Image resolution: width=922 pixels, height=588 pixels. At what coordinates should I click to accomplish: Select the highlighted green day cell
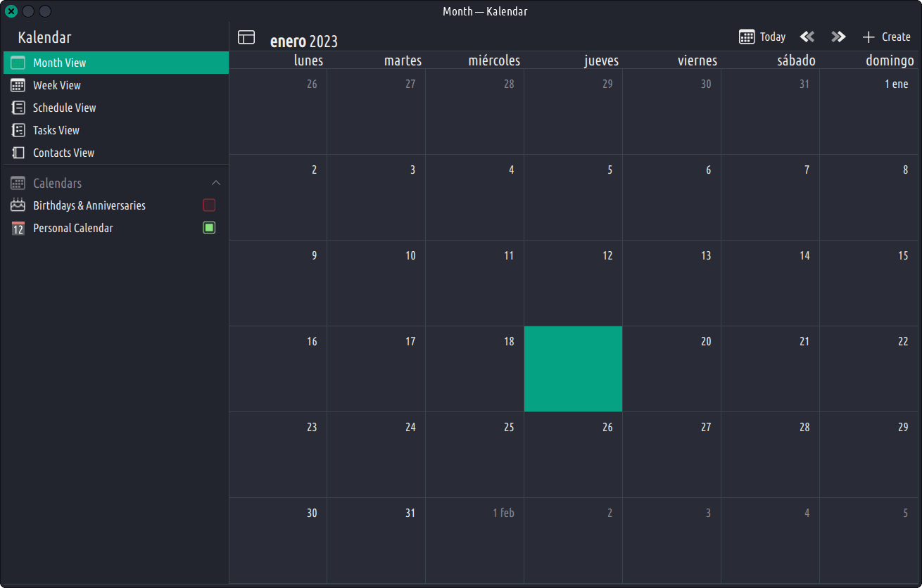(573, 369)
